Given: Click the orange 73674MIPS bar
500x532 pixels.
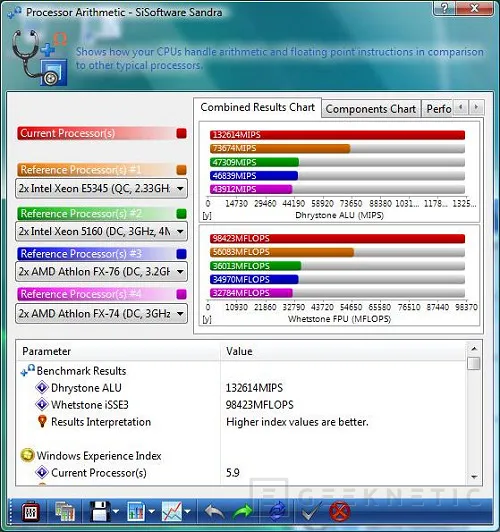Looking at the screenshot, I should [x=280, y=149].
